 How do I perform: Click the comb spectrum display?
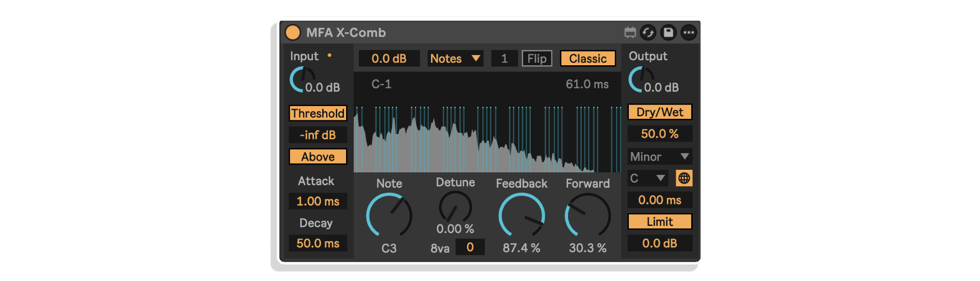tap(487, 122)
